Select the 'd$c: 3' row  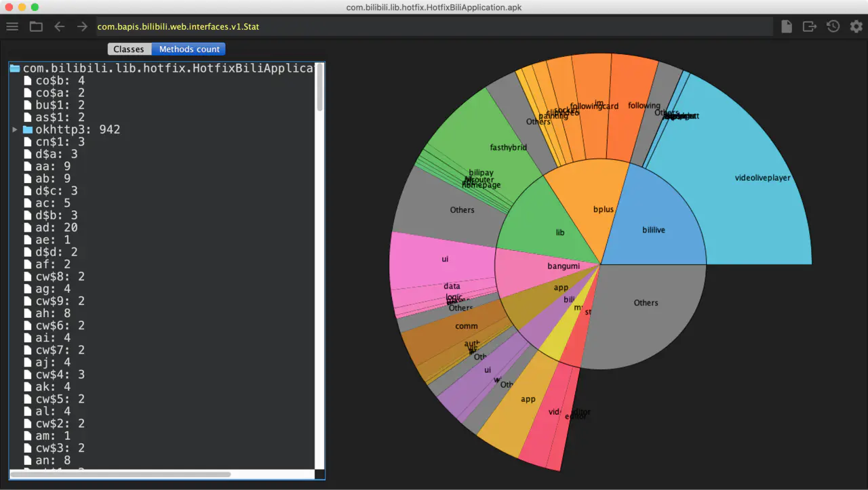pos(161,190)
